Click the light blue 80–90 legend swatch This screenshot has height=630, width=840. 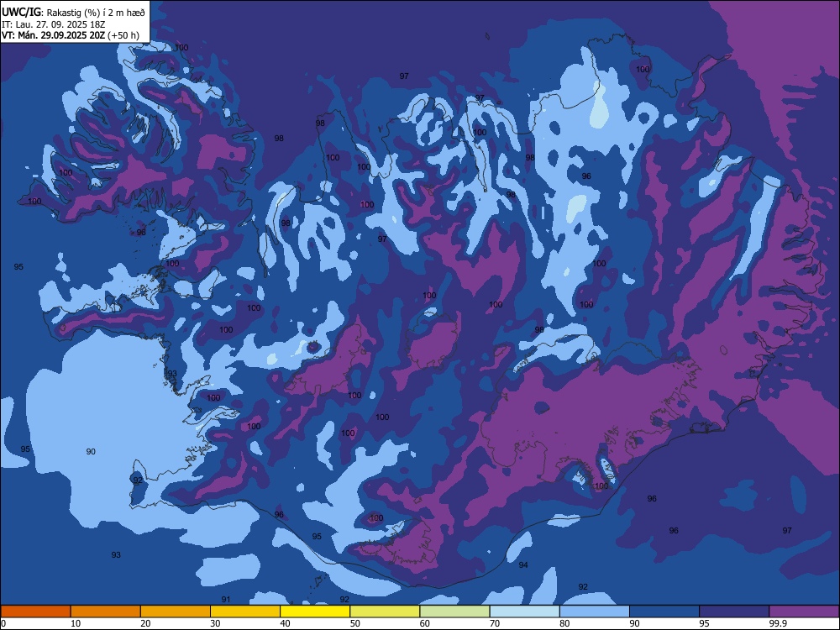pyautogui.click(x=595, y=612)
